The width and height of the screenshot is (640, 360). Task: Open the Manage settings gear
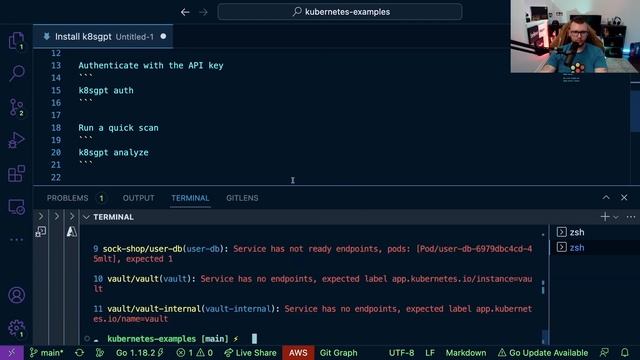pyautogui.click(x=16, y=328)
